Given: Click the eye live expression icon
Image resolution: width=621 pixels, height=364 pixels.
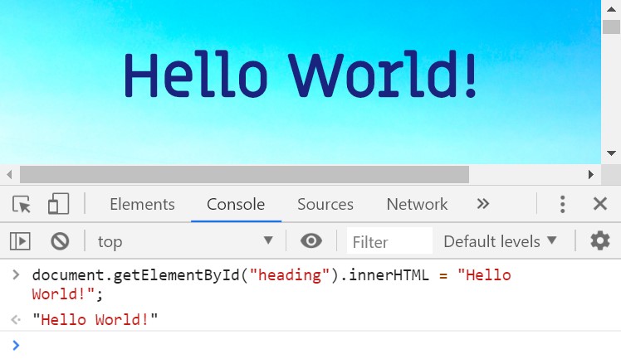Looking at the screenshot, I should point(310,240).
